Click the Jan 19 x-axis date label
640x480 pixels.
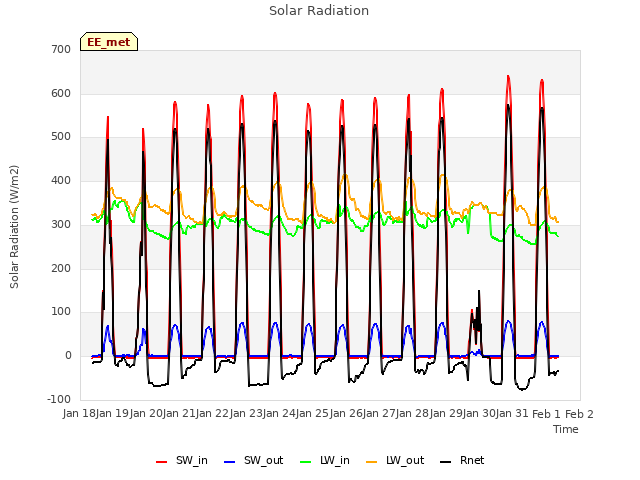(x=112, y=414)
